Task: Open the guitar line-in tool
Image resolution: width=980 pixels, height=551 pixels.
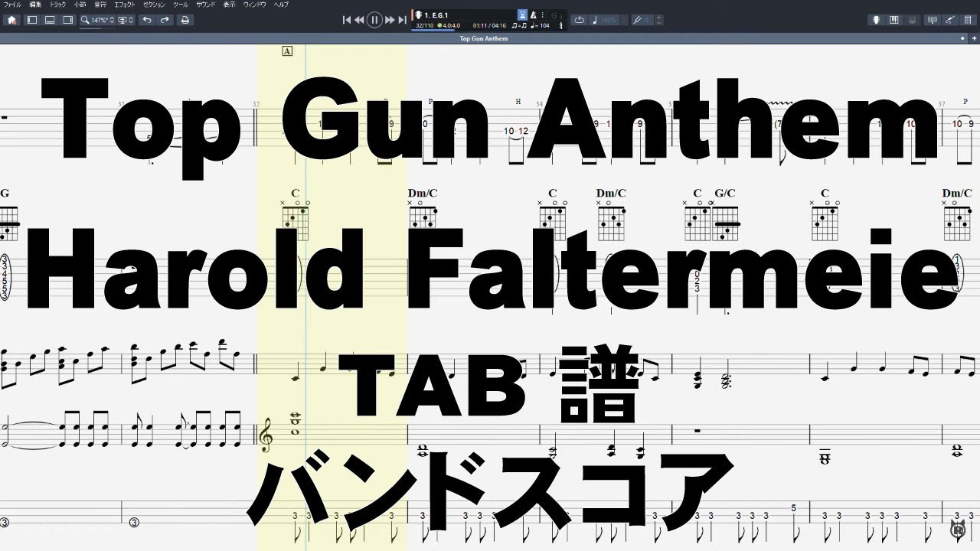Action: [949, 20]
